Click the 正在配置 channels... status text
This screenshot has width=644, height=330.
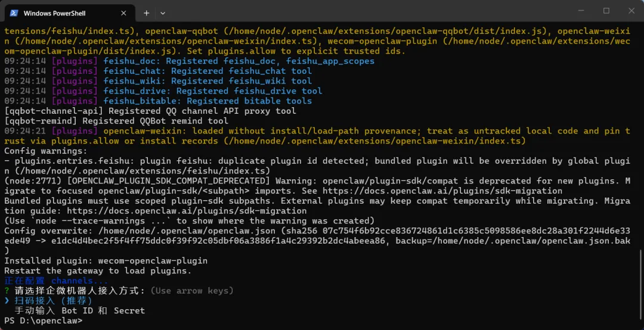(57, 281)
